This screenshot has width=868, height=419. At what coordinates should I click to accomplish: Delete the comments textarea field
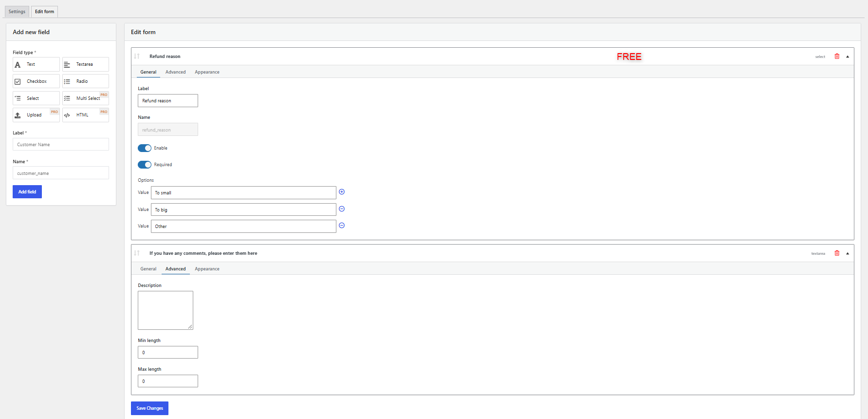837,253
